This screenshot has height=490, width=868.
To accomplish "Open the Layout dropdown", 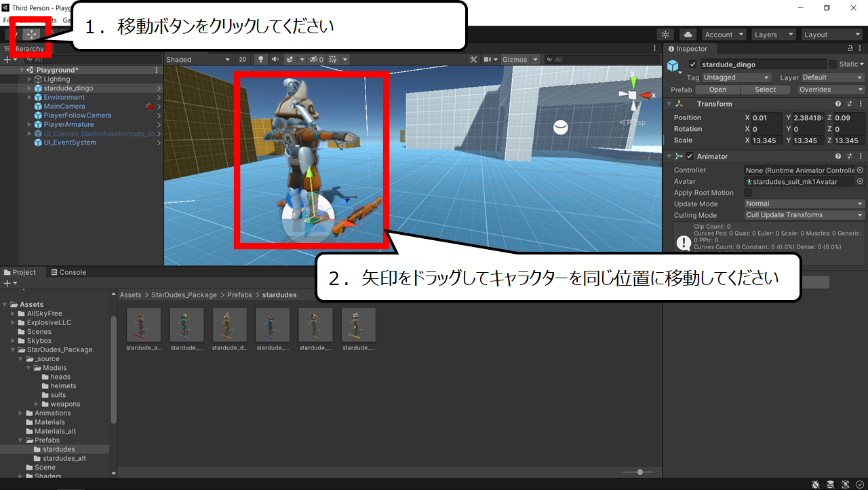I will click(x=831, y=35).
